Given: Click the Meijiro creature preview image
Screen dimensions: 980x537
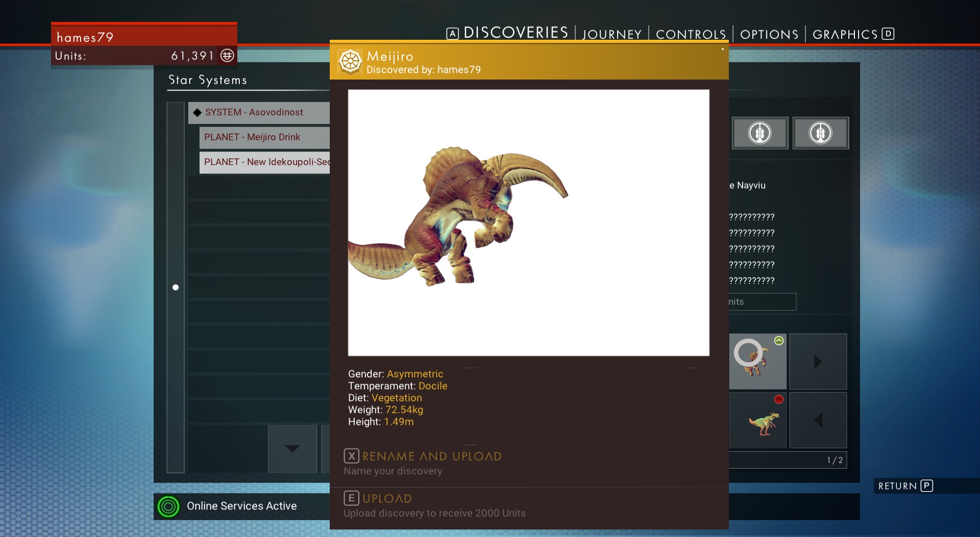Looking at the screenshot, I should click(x=528, y=223).
